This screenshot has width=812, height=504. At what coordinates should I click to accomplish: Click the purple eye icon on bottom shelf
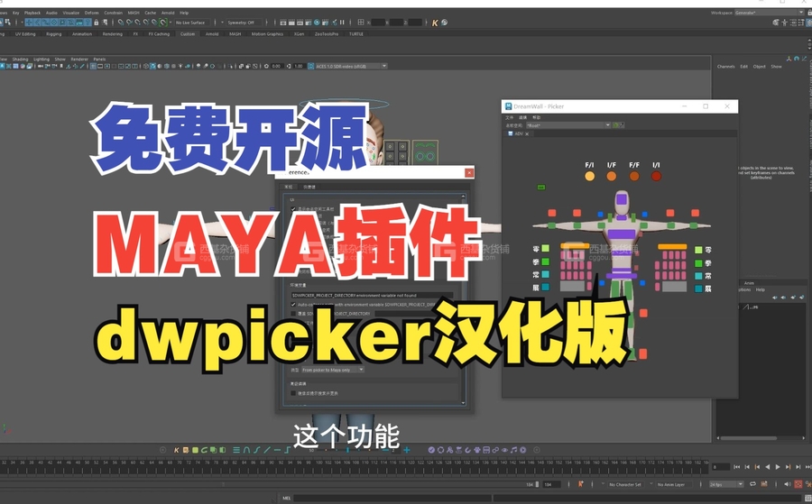coord(503,450)
